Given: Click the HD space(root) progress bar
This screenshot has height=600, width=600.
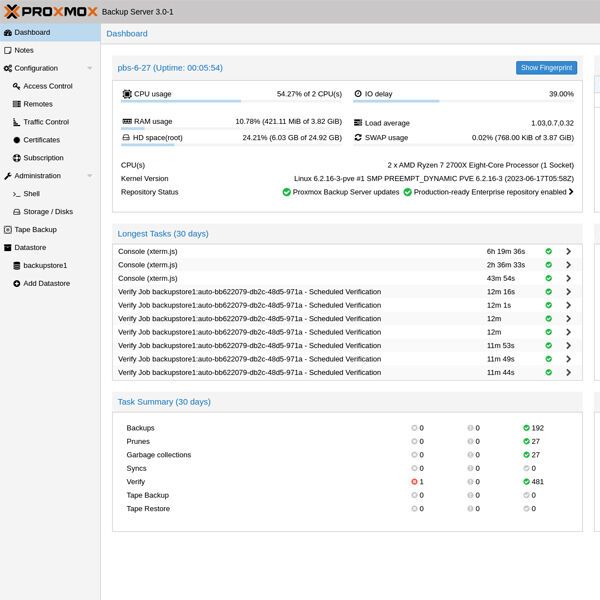Looking at the screenshot, I should click(x=231, y=145).
